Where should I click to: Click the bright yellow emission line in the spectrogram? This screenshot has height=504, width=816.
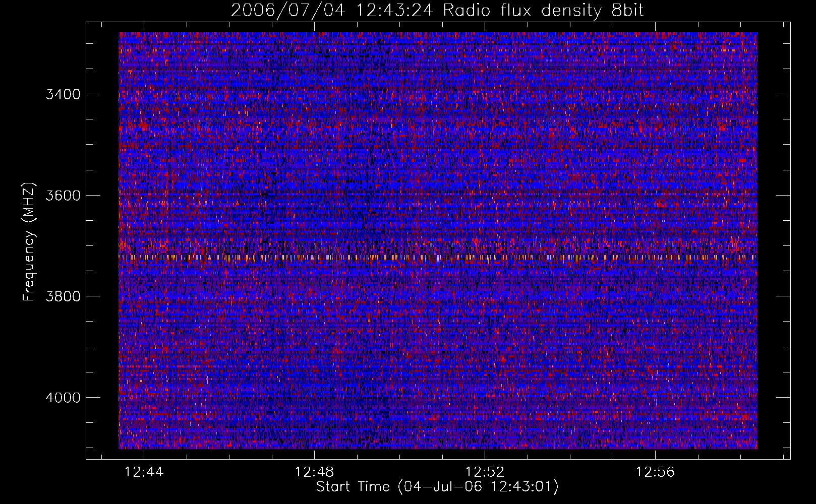(438, 257)
